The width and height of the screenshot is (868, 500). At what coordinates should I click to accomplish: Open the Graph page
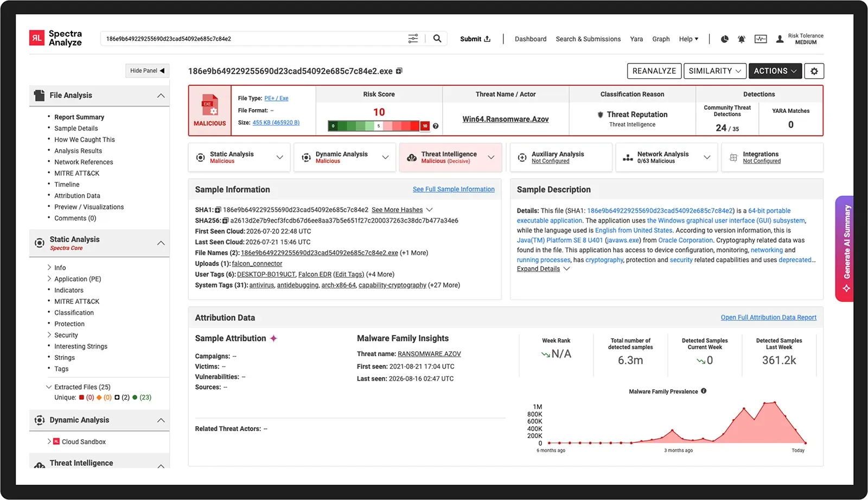click(661, 39)
